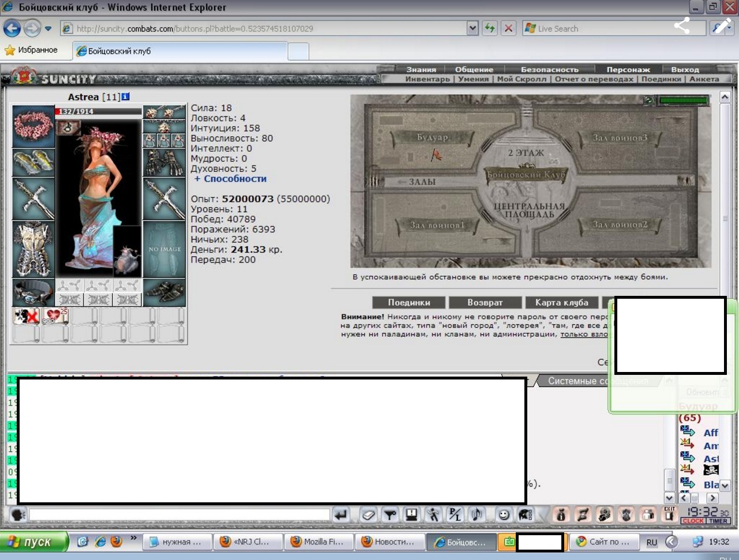Open the chest armor equipment slot

(x=33, y=249)
